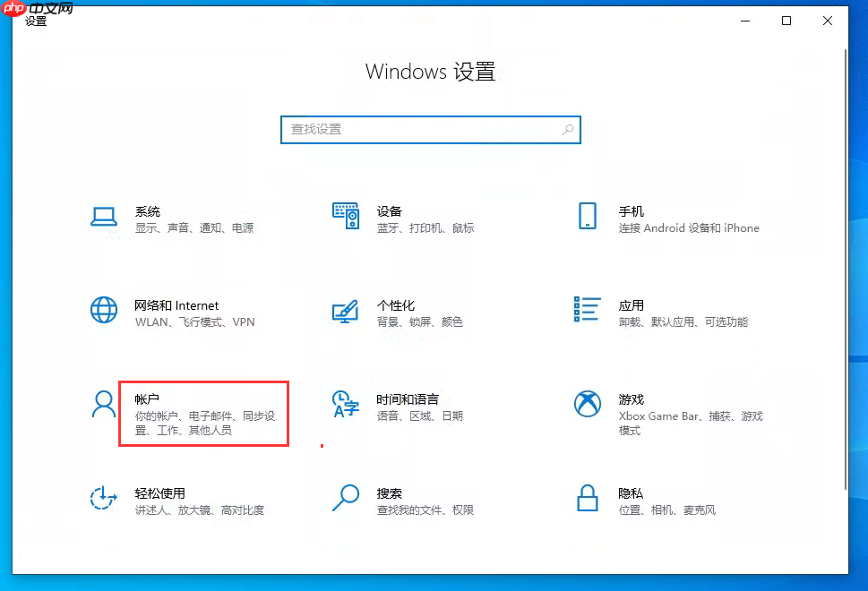Click the 轻松使用 ease of access icon
Image resolution: width=868 pixels, height=591 pixels.
[104, 499]
